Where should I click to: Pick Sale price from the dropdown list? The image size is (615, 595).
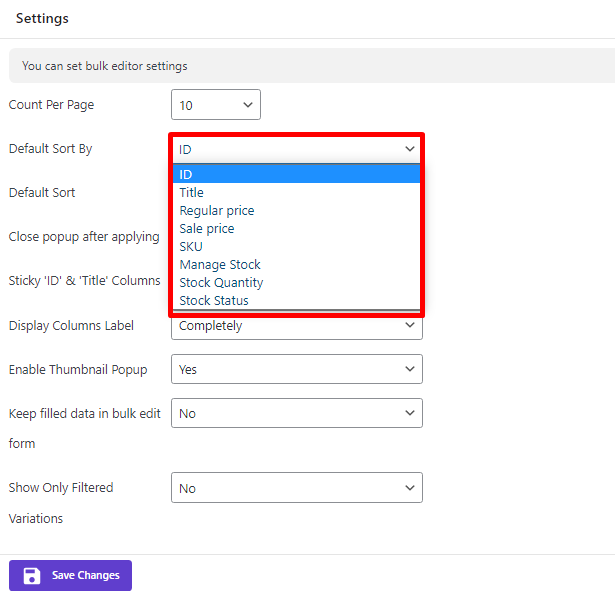pos(297,228)
